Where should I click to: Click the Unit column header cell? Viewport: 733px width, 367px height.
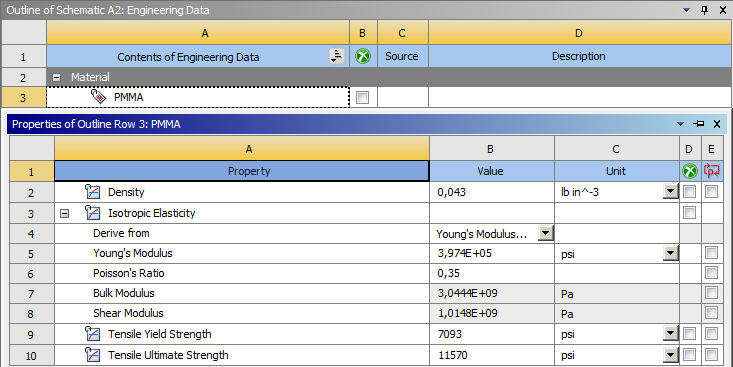coord(616,171)
